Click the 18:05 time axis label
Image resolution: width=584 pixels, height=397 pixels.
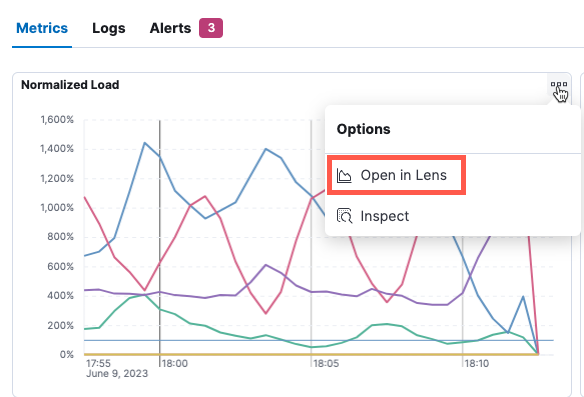pos(326,363)
